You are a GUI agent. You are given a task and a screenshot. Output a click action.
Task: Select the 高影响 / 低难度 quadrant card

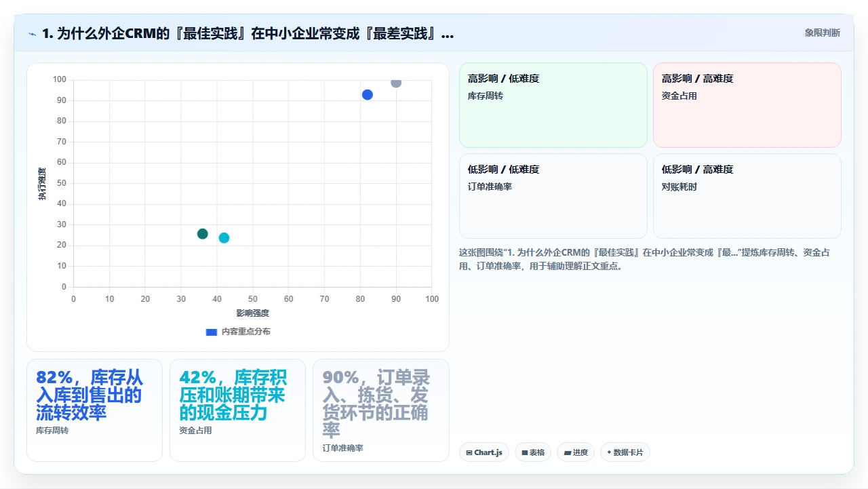(x=553, y=105)
